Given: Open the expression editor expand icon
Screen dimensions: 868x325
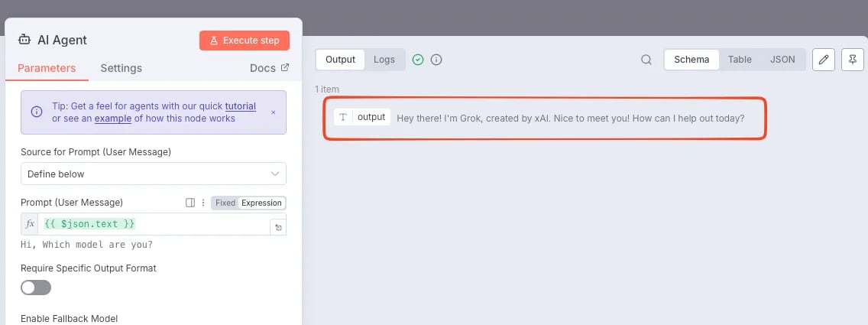Looking at the screenshot, I should pos(278,228).
